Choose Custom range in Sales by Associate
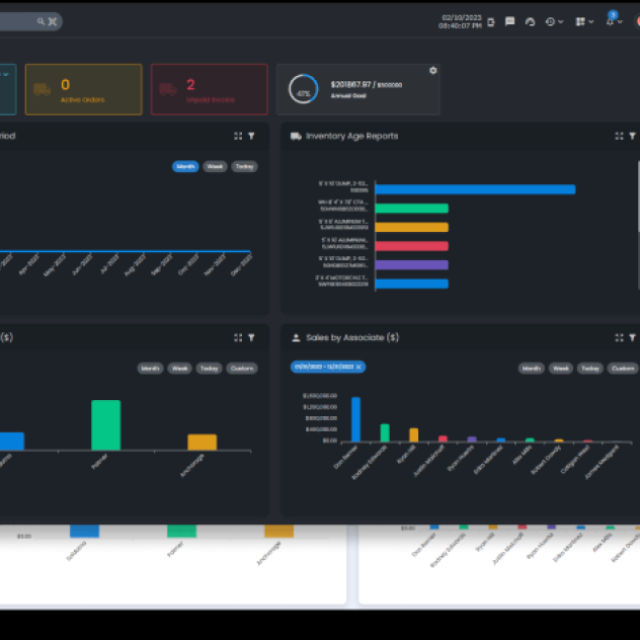The width and height of the screenshot is (640, 640). 623,368
